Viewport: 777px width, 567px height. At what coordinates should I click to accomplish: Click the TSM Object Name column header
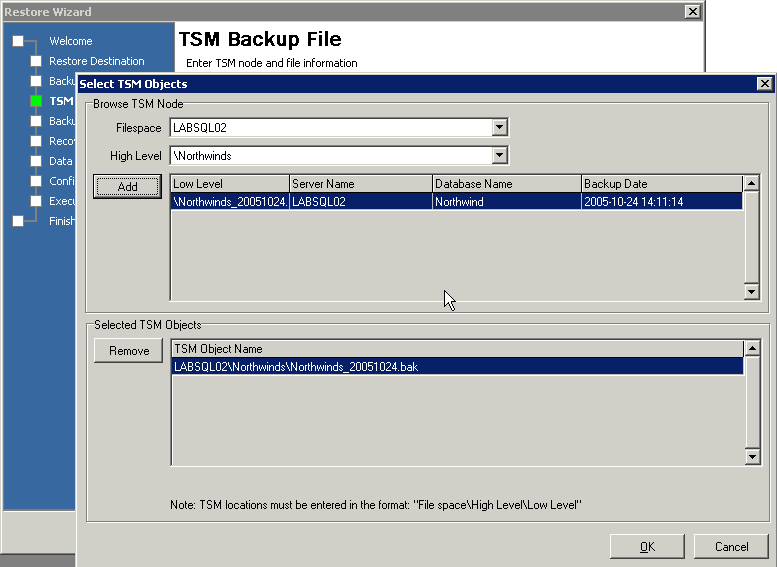point(457,349)
